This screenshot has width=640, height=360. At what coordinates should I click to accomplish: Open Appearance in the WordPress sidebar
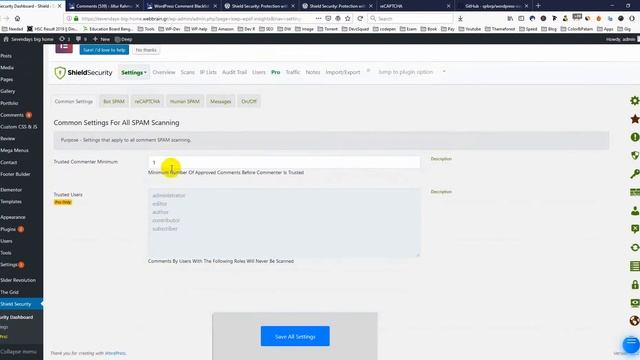point(13,217)
